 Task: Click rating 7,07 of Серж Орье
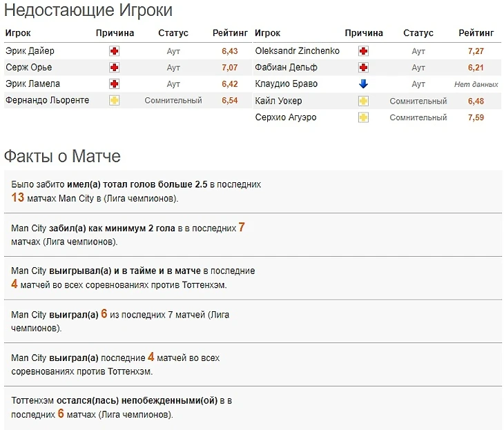tap(229, 68)
